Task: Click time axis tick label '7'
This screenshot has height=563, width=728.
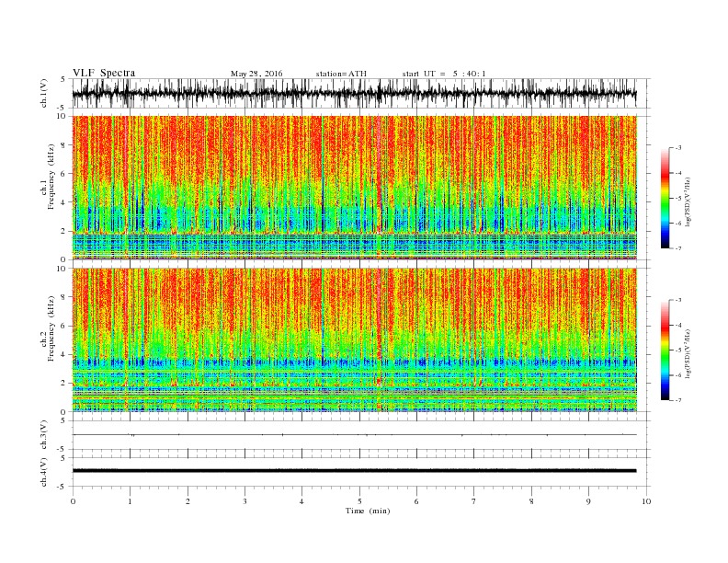Action: (x=474, y=501)
